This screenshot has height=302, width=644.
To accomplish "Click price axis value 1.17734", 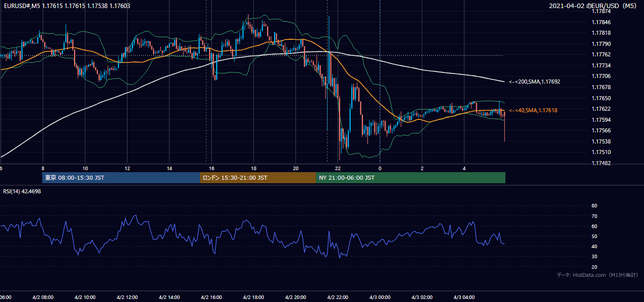I will coord(600,65).
